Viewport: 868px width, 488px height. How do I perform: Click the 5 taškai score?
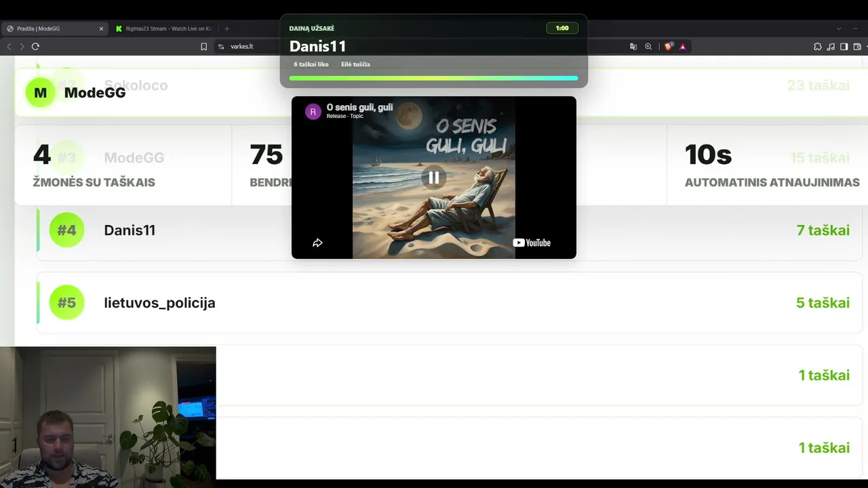[823, 302]
